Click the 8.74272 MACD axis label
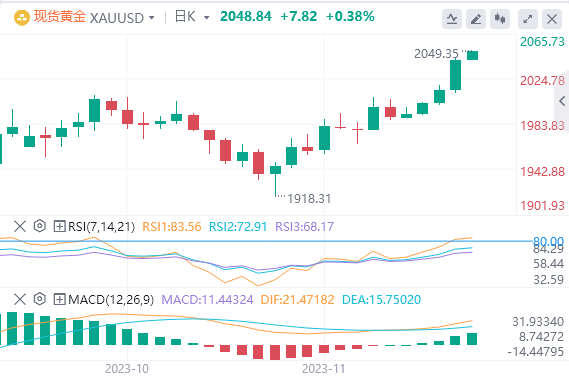569x380 pixels. coord(541,337)
